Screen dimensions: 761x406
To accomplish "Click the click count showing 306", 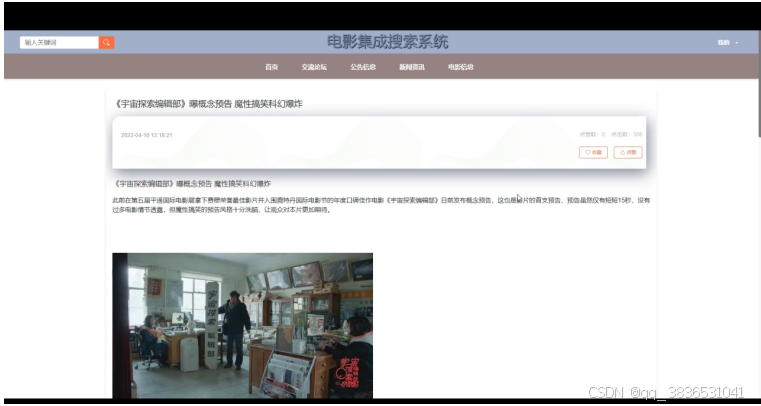I will point(627,134).
